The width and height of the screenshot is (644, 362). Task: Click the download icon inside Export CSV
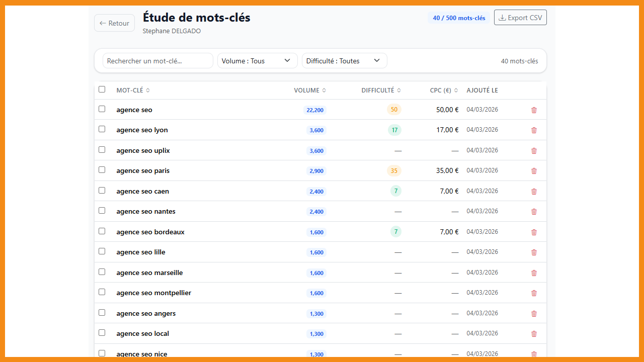[x=502, y=17]
